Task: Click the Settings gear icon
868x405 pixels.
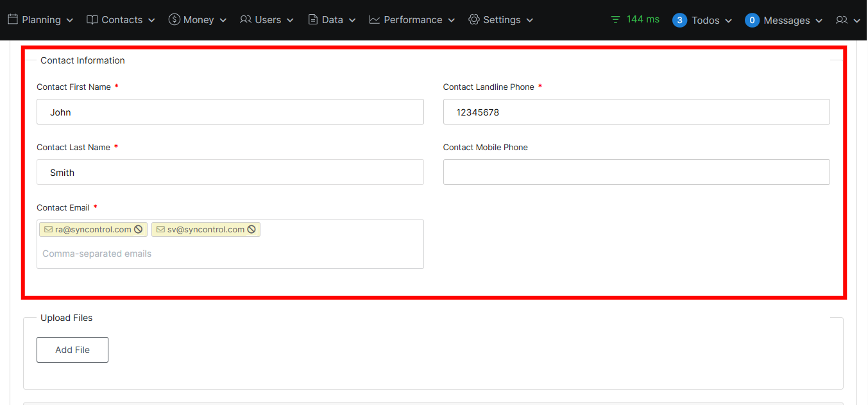Action: [474, 20]
